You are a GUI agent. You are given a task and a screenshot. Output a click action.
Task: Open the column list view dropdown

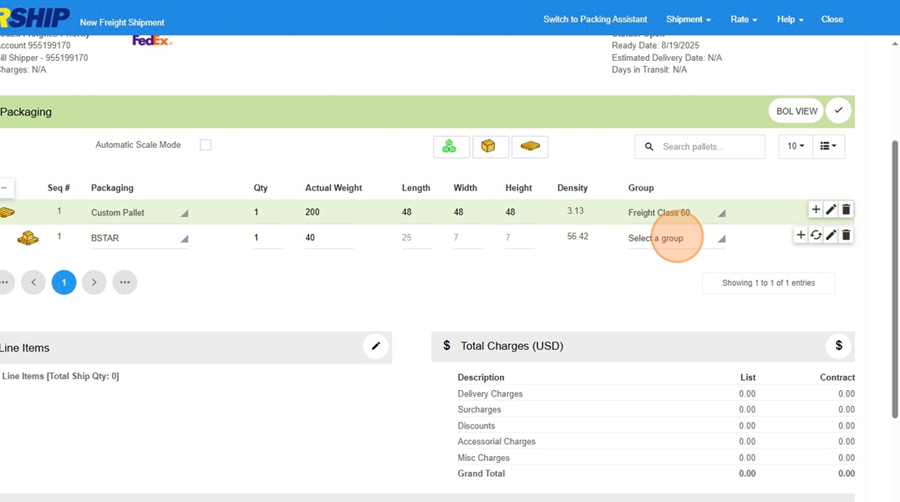tap(828, 147)
